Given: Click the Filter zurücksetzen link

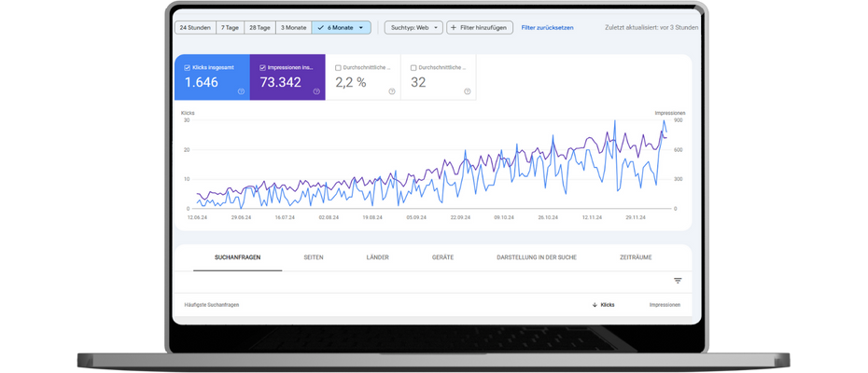Looking at the screenshot, I should 548,28.
